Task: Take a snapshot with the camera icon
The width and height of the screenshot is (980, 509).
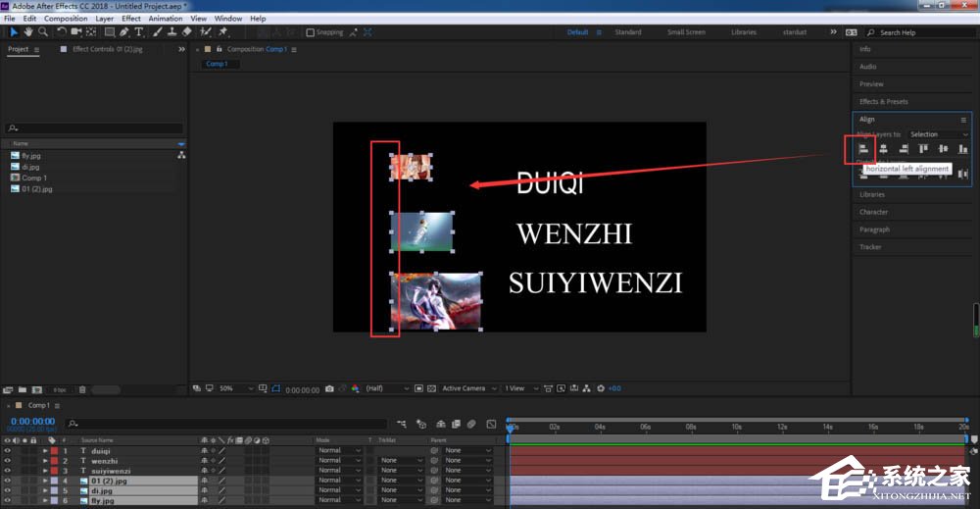Action: click(329, 388)
